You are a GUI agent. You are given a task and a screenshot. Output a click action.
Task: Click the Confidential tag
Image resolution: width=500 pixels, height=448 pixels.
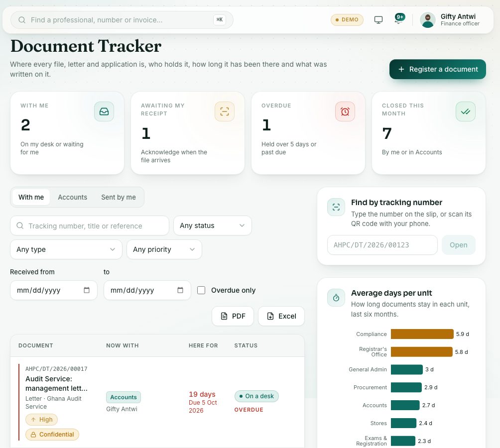52,435
